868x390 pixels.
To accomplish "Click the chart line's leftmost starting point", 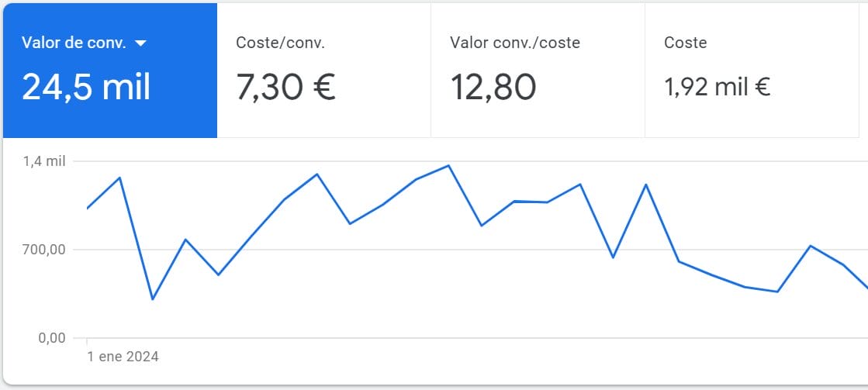I will (87, 209).
